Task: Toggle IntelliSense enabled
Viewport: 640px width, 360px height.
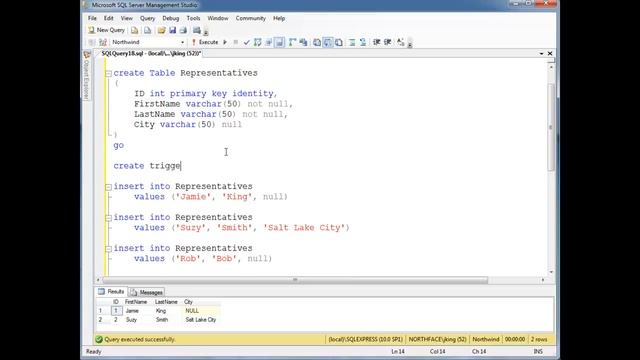Action: click(x=280, y=42)
